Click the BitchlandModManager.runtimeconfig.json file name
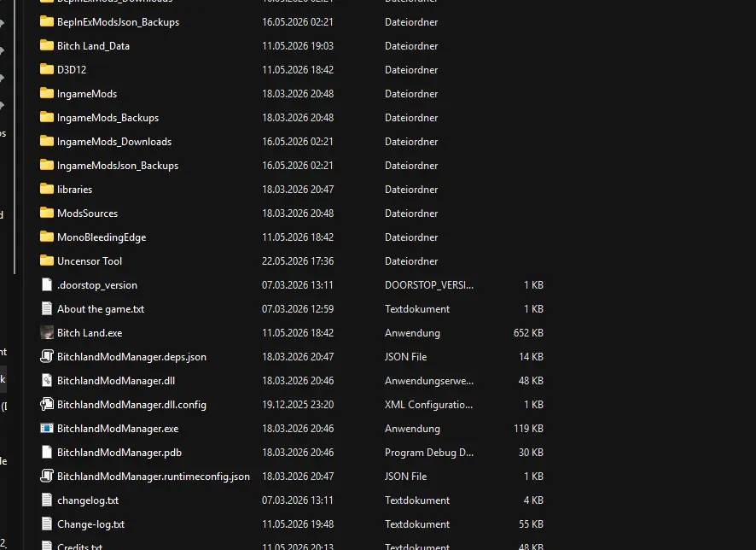This screenshot has width=756, height=550. (x=154, y=477)
